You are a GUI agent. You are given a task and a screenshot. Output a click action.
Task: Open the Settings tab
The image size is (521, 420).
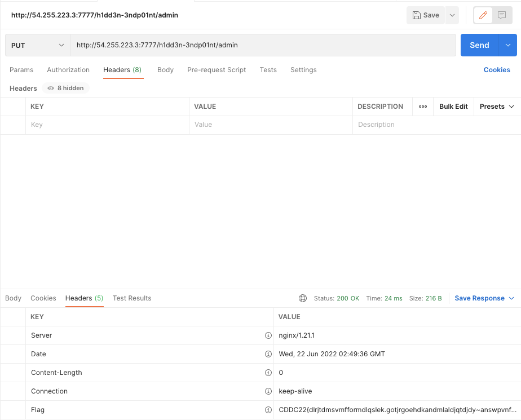(x=303, y=70)
